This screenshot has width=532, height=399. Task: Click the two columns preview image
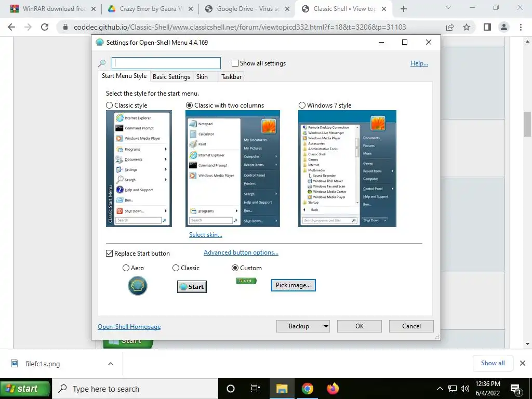point(233,169)
